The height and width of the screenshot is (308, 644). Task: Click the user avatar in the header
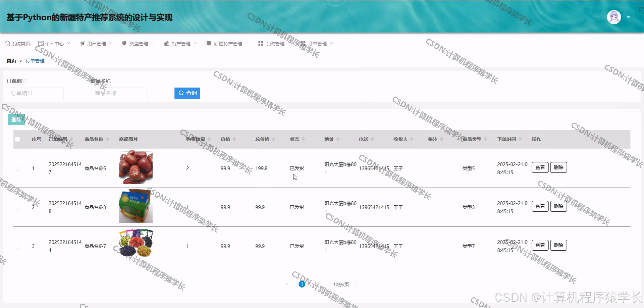tap(614, 17)
